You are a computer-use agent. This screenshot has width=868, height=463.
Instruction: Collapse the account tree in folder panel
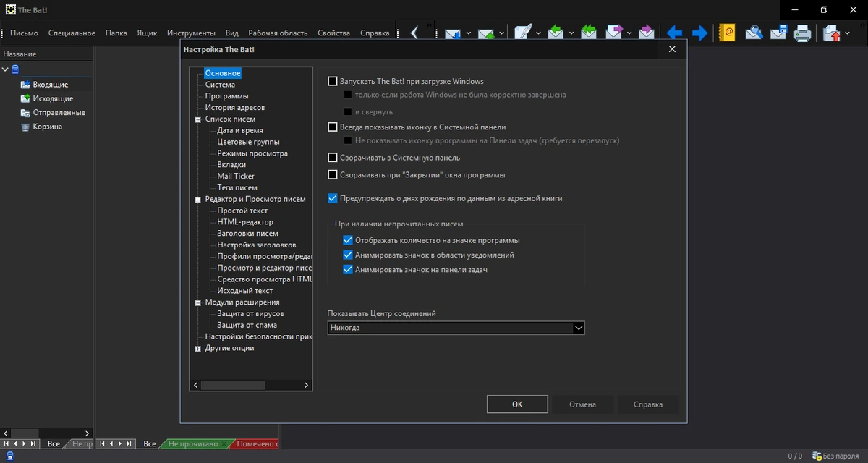(x=5, y=69)
